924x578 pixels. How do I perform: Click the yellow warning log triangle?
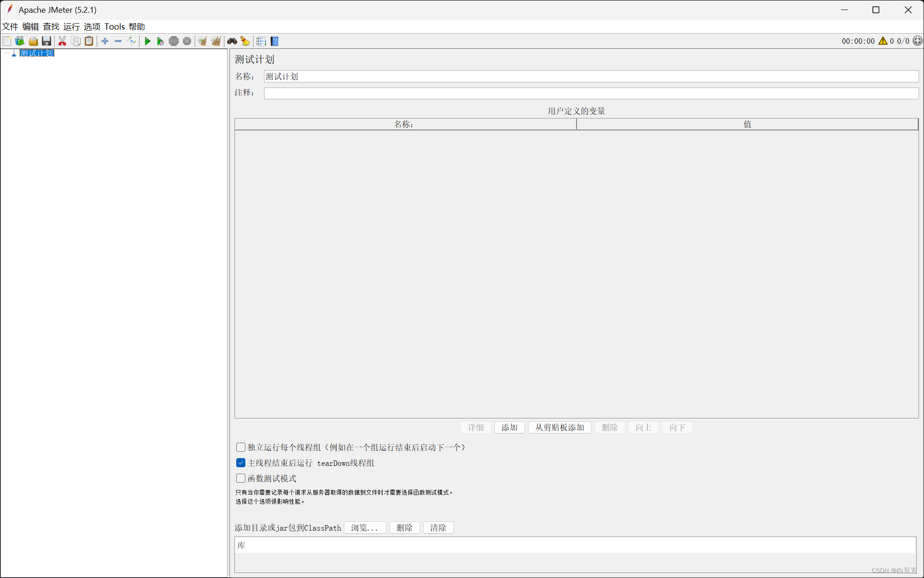[x=883, y=41]
